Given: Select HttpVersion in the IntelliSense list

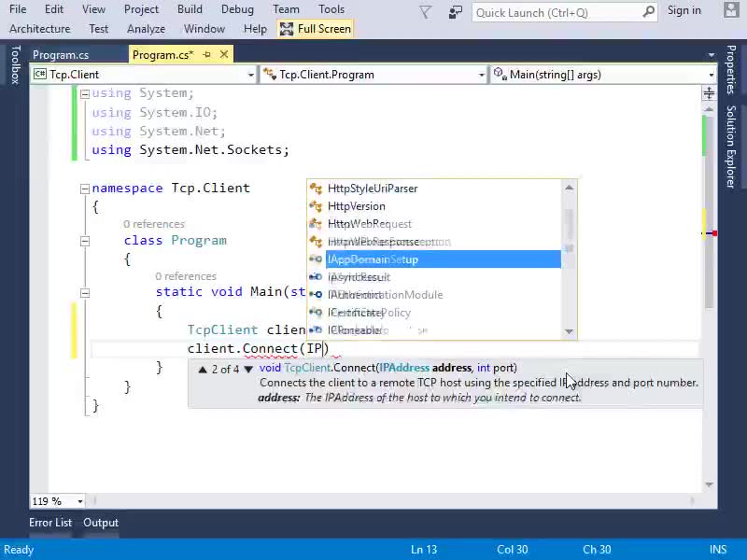Looking at the screenshot, I should [357, 206].
